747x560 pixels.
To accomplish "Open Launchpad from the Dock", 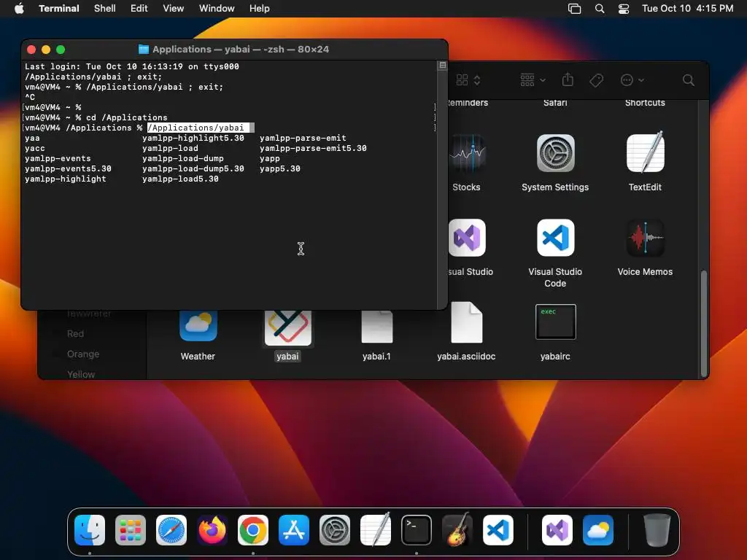I will click(x=131, y=529).
